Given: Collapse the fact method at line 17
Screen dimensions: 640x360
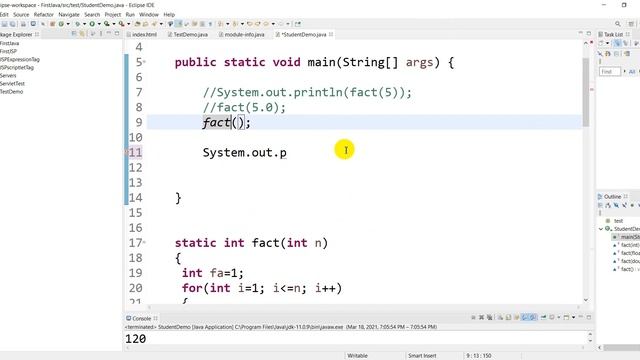Looking at the screenshot, I should (x=144, y=242).
